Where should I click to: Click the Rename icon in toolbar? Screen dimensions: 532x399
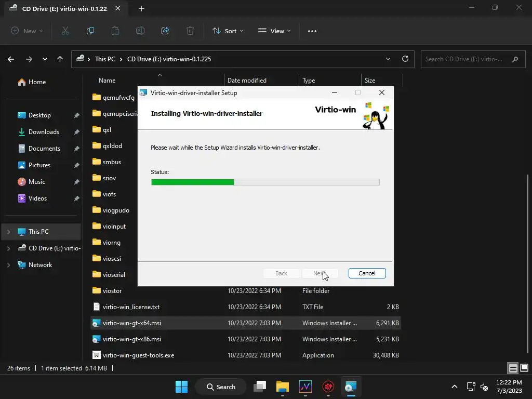coord(140,31)
